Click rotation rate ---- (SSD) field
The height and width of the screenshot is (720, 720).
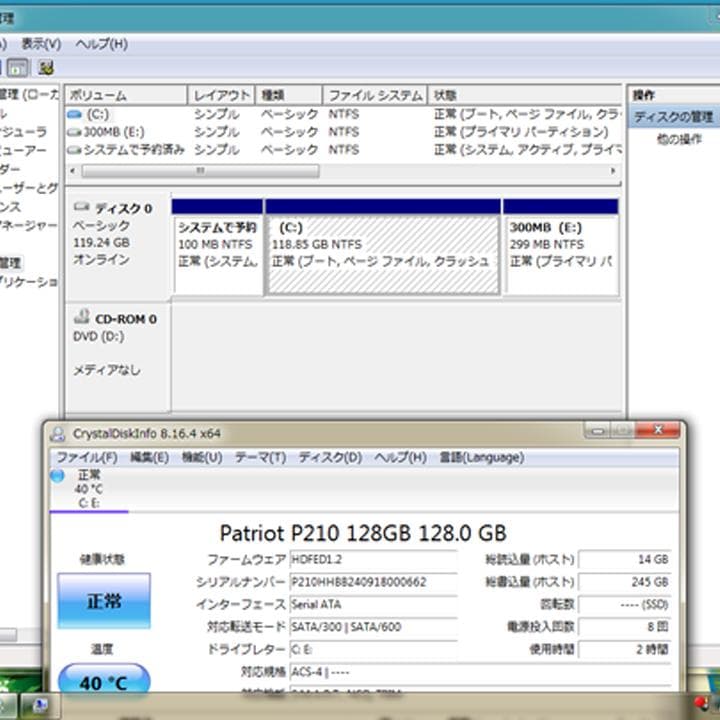pyautogui.click(x=624, y=605)
